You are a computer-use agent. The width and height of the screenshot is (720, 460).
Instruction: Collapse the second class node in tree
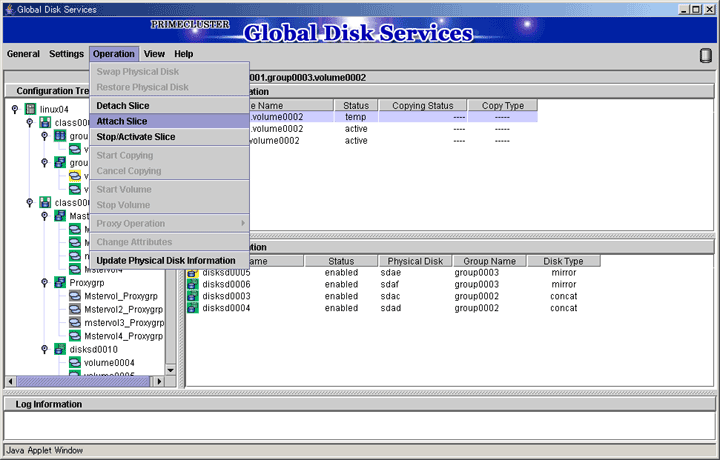click(x=30, y=202)
